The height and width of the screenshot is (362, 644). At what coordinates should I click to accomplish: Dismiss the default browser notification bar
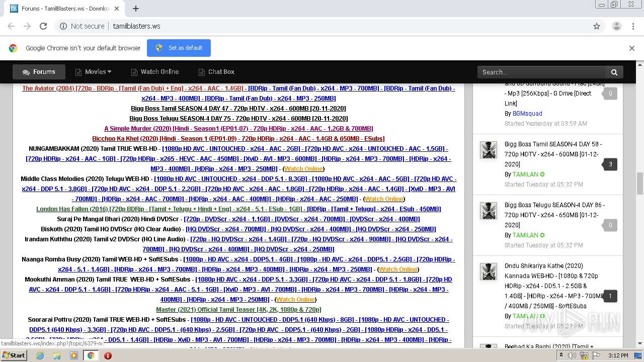[x=632, y=48]
